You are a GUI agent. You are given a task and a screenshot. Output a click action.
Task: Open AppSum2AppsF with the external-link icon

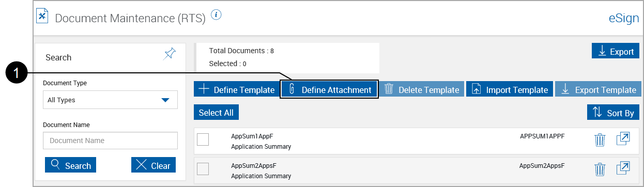coord(623,168)
